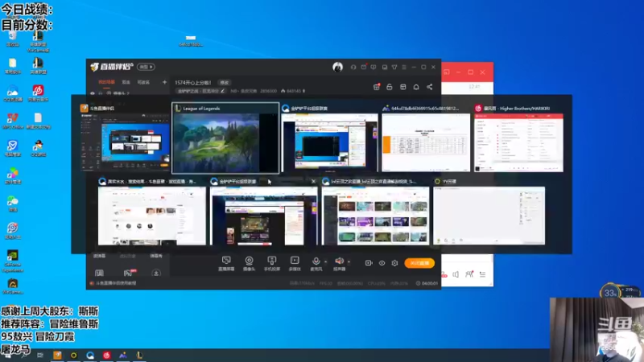
Task: Click the icon with red new badge
Action: click(128, 273)
